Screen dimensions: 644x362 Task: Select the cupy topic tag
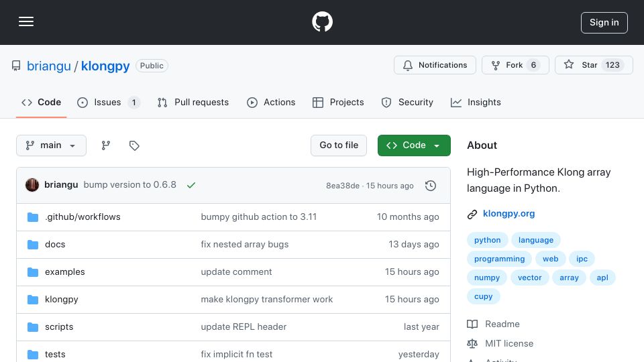484,297
